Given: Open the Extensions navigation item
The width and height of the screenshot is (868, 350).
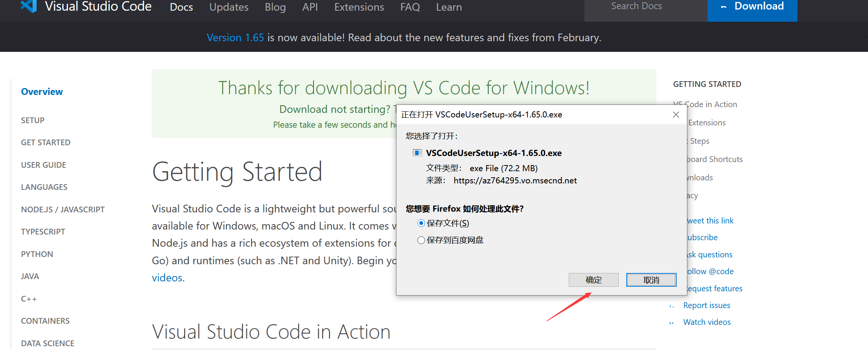Looking at the screenshot, I should coord(359,7).
